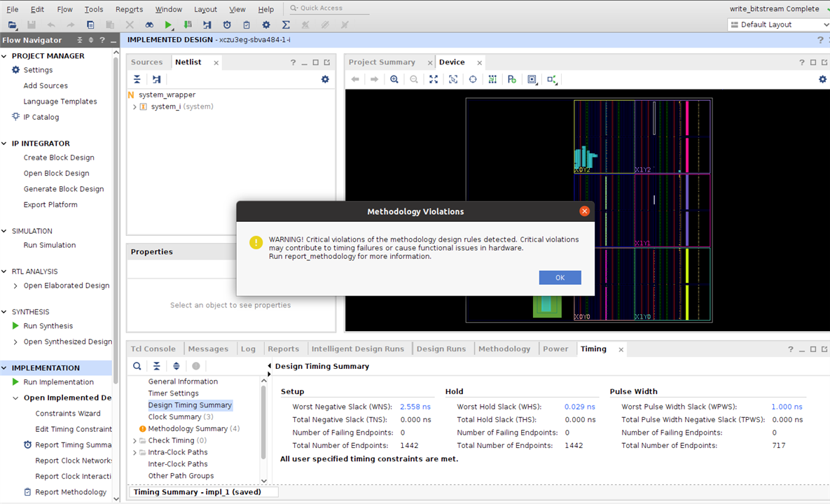Open the Flow menu
Image resolution: width=830 pixels, height=504 pixels.
click(64, 10)
